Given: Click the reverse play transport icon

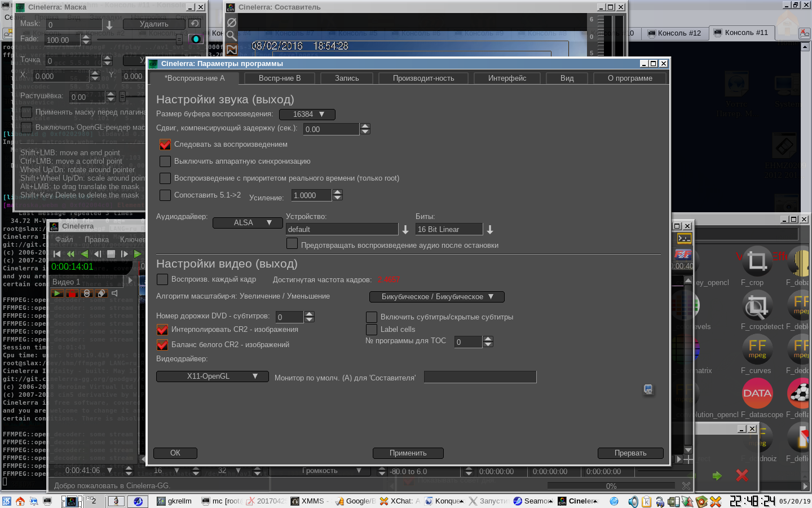Looking at the screenshot, I should pyautogui.click(x=84, y=254).
